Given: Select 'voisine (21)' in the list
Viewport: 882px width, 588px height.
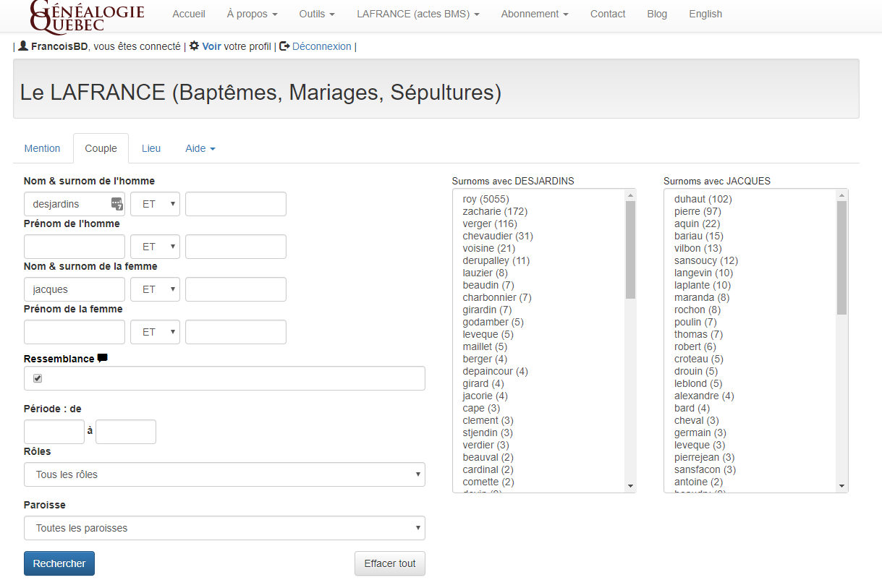Looking at the screenshot, I should pyautogui.click(x=489, y=248).
